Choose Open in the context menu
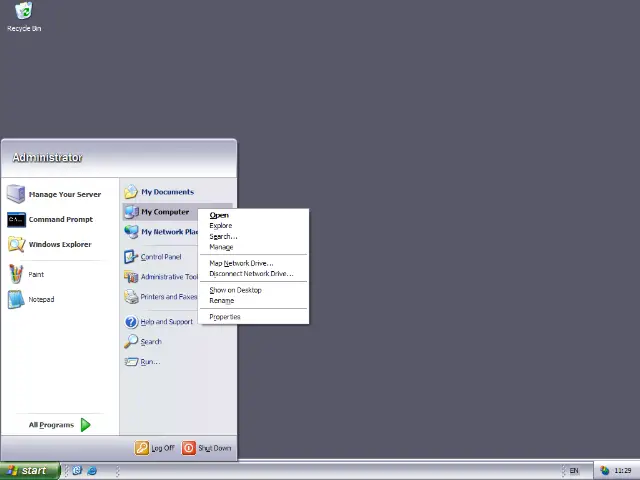Image resolution: width=640 pixels, height=480 pixels. point(253,215)
